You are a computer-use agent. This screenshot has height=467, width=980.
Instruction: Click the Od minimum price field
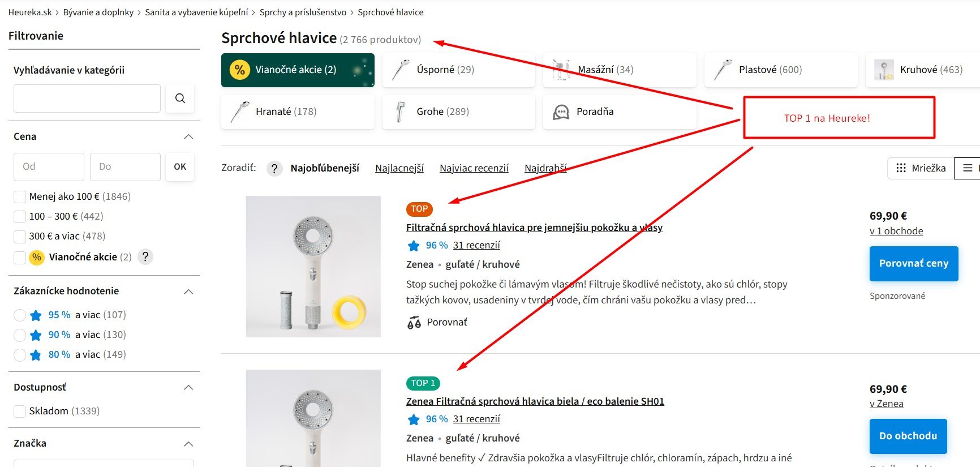point(49,167)
